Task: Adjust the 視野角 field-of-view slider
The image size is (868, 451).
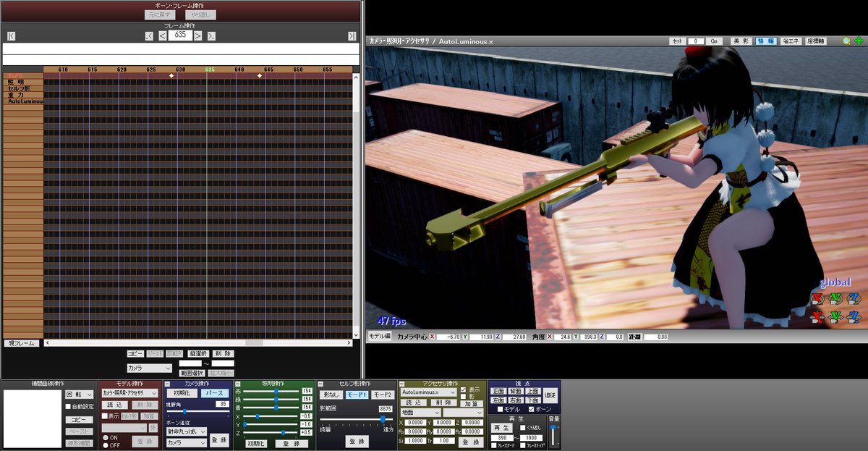Action: (x=197, y=411)
